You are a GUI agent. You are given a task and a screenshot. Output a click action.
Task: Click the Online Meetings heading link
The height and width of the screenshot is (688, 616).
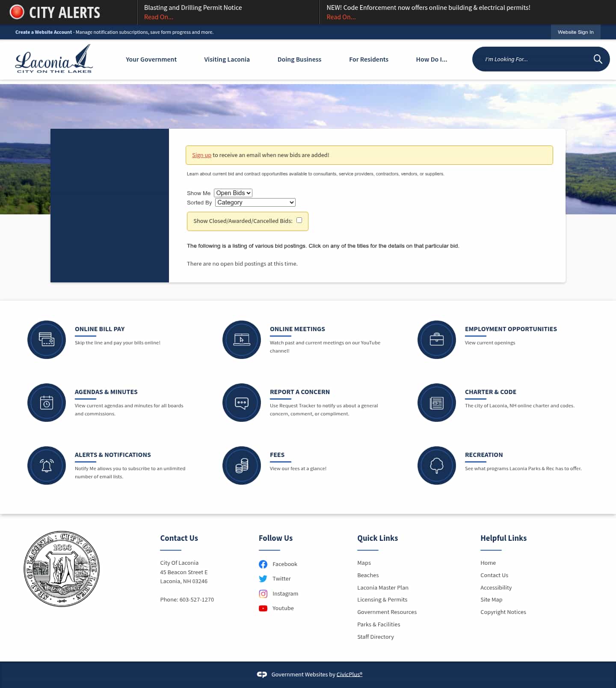pyautogui.click(x=297, y=329)
